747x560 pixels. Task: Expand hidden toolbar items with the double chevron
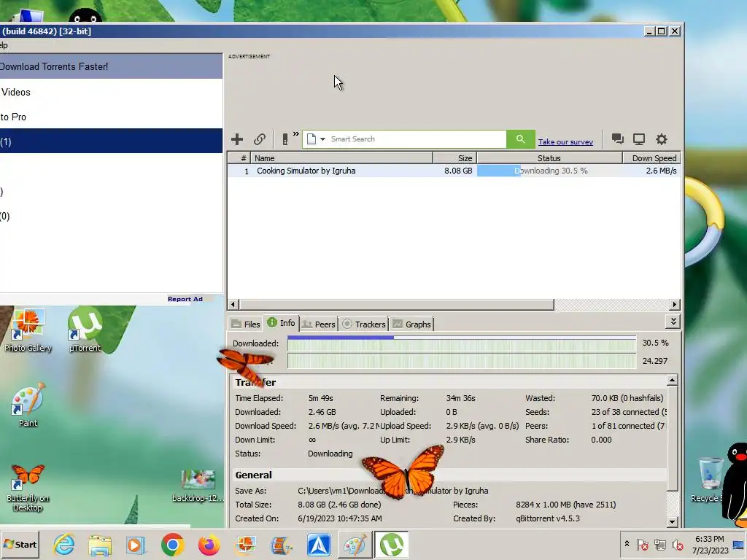coord(296,134)
